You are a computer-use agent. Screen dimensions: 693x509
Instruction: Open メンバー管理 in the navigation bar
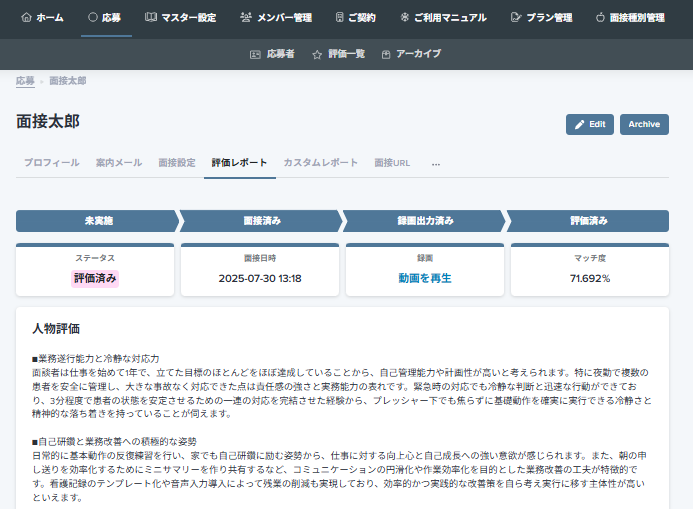(276, 18)
